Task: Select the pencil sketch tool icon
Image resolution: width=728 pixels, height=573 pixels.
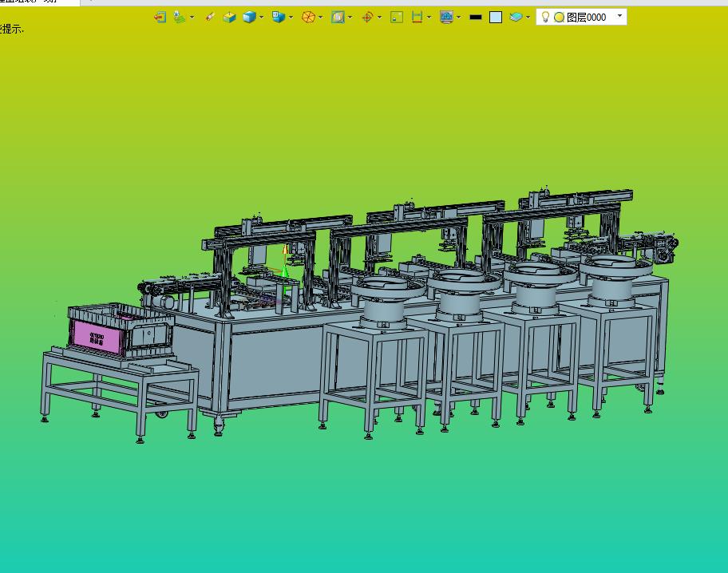Action: [210, 17]
